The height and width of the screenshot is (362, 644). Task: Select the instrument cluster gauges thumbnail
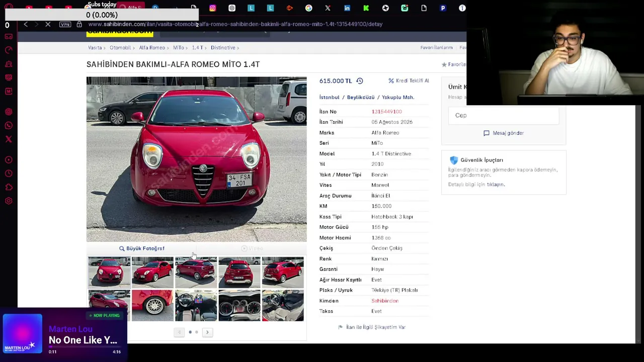(x=239, y=305)
